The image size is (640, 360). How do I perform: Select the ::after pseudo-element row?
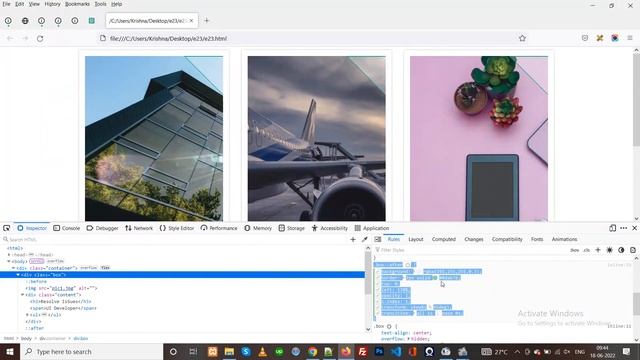tap(182, 328)
